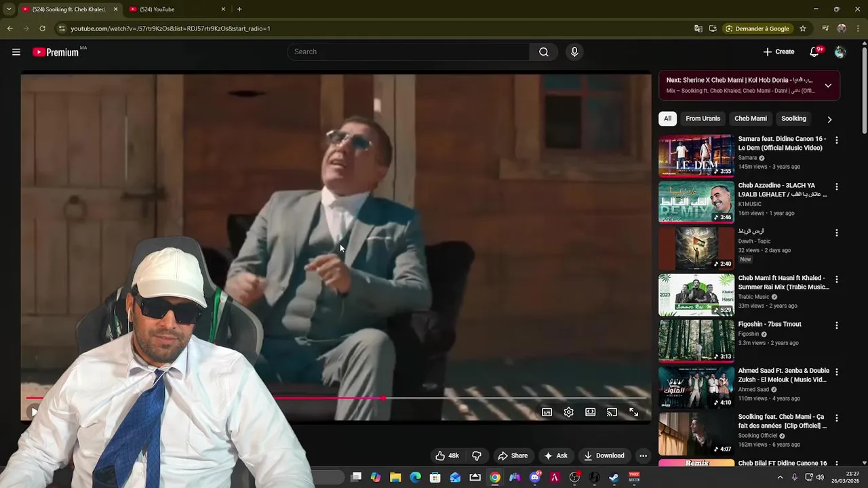Select the Cheb Mami chip
Viewport: 868px width, 488px height.
[751, 119]
